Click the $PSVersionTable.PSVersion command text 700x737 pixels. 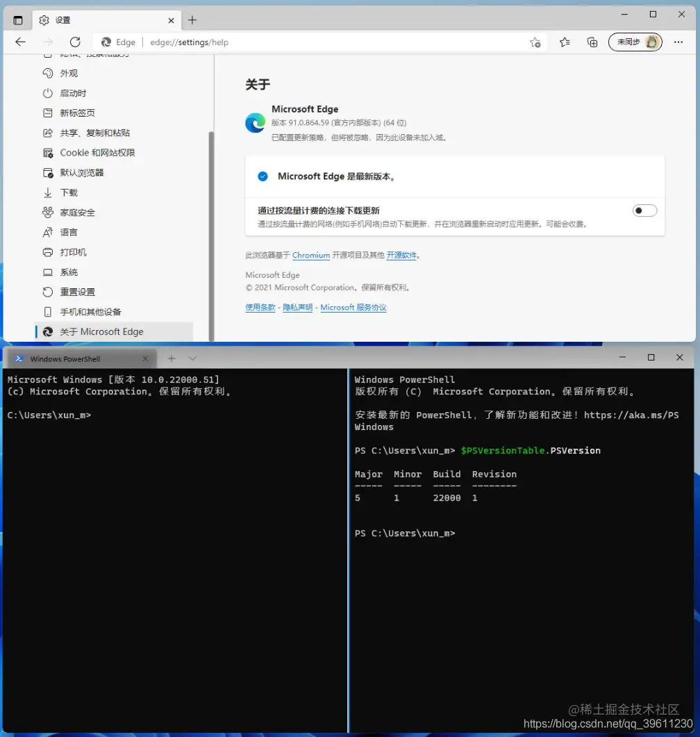pos(531,451)
